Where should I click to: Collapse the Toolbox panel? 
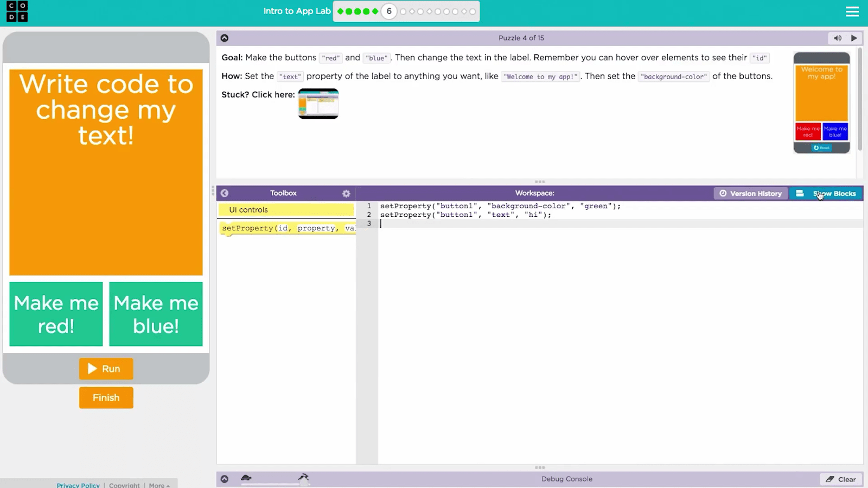click(224, 193)
